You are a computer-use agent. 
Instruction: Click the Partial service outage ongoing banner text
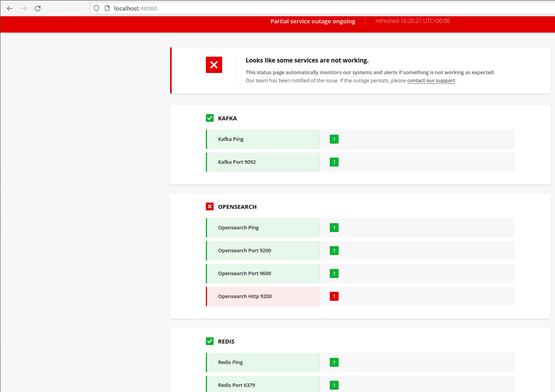(x=313, y=21)
